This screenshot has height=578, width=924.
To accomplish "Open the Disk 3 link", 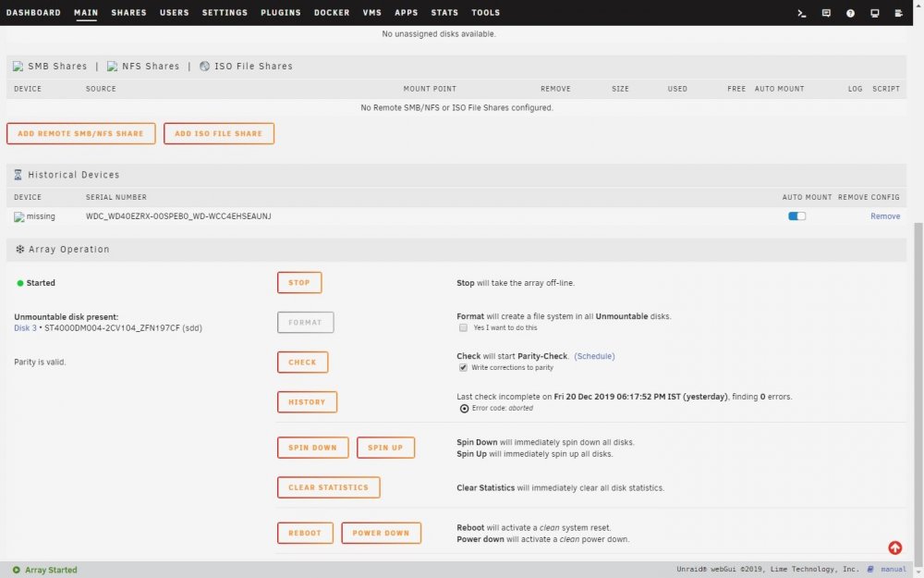I will (25, 328).
